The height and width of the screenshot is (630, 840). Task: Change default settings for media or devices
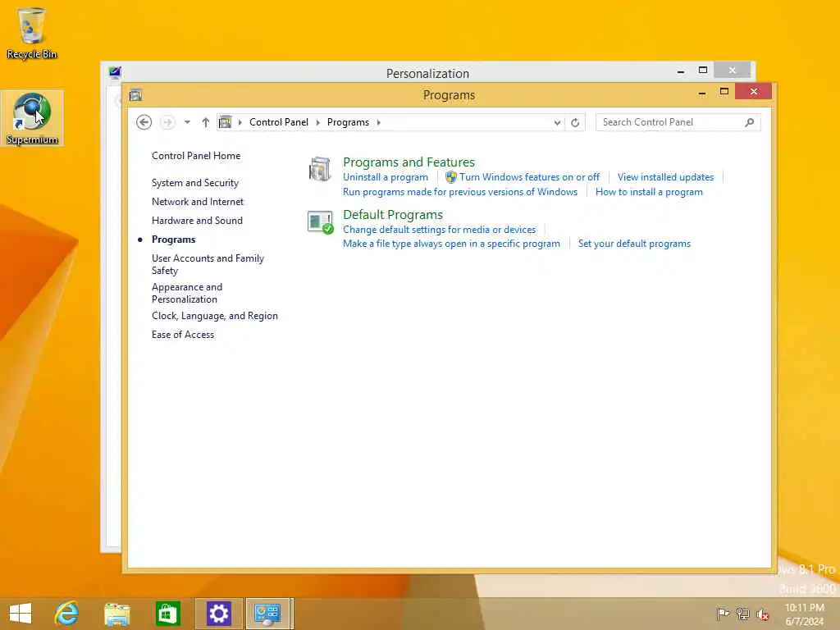pyautogui.click(x=440, y=230)
